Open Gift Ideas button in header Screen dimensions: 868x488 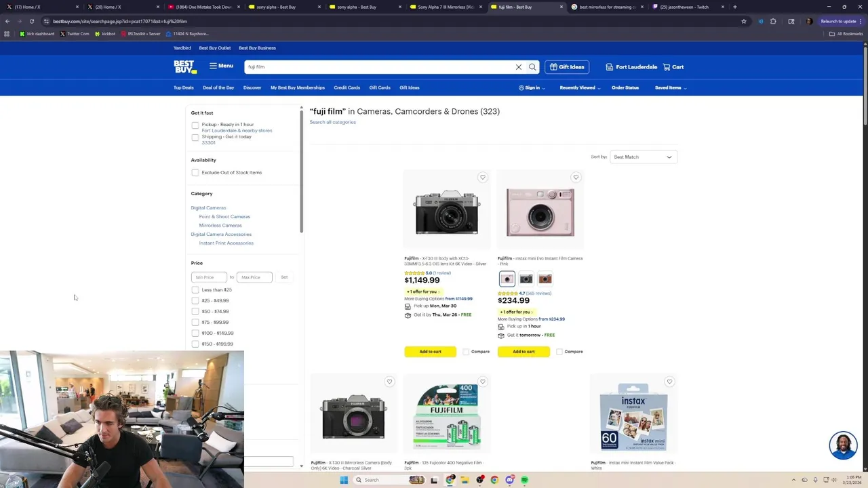(x=567, y=67)
